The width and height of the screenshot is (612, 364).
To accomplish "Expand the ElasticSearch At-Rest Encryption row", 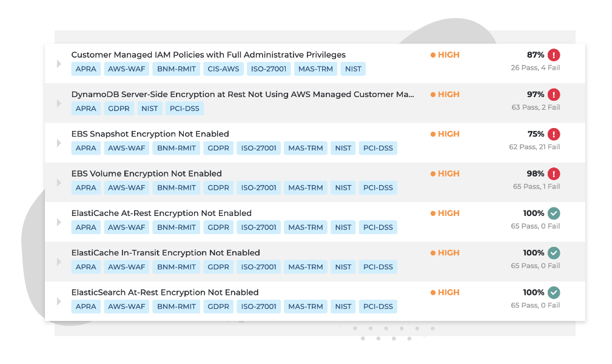I will click(x=59, y=301).
